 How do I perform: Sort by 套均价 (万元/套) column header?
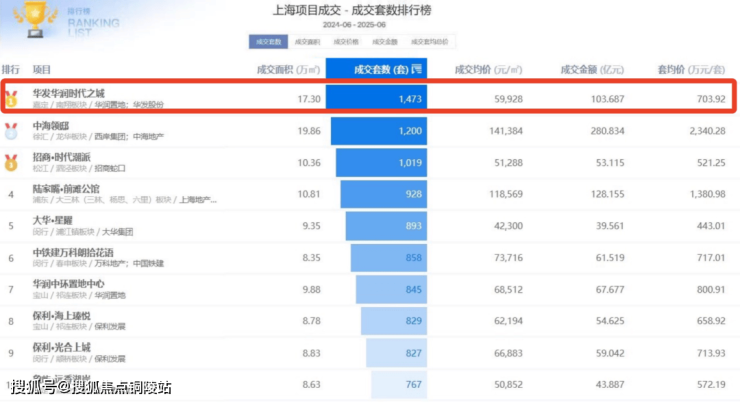691,70
